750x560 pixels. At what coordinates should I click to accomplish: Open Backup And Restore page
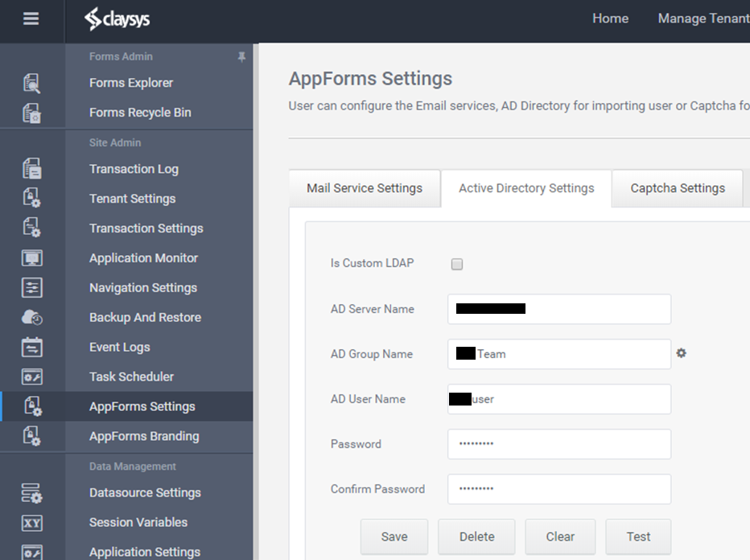tap(146, 317)
